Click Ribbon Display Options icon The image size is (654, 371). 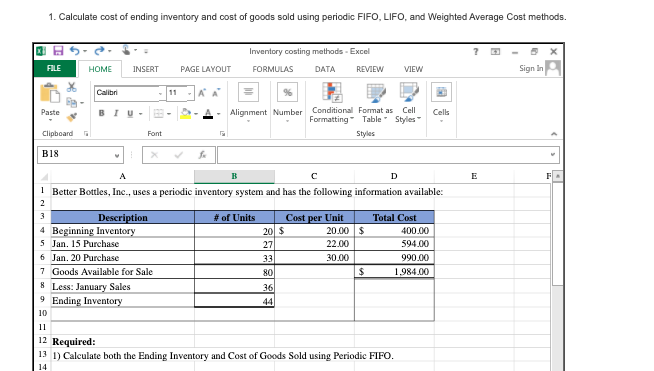tap(495, 52)
